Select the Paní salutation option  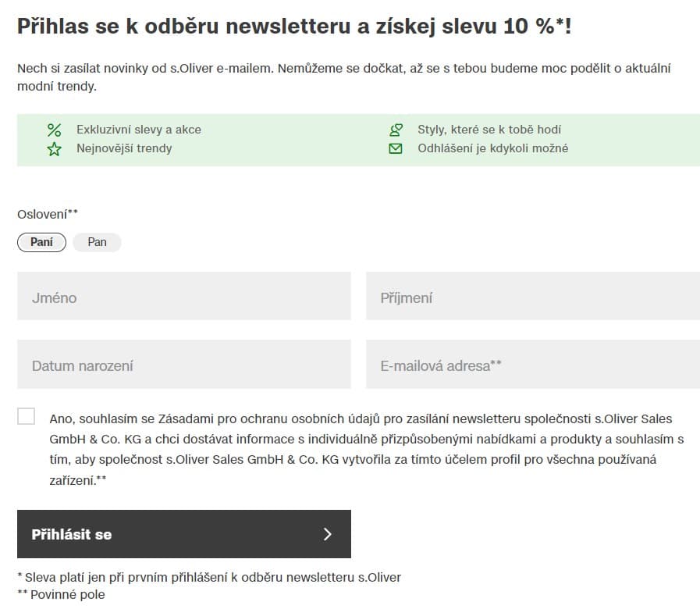pos(41,242)
